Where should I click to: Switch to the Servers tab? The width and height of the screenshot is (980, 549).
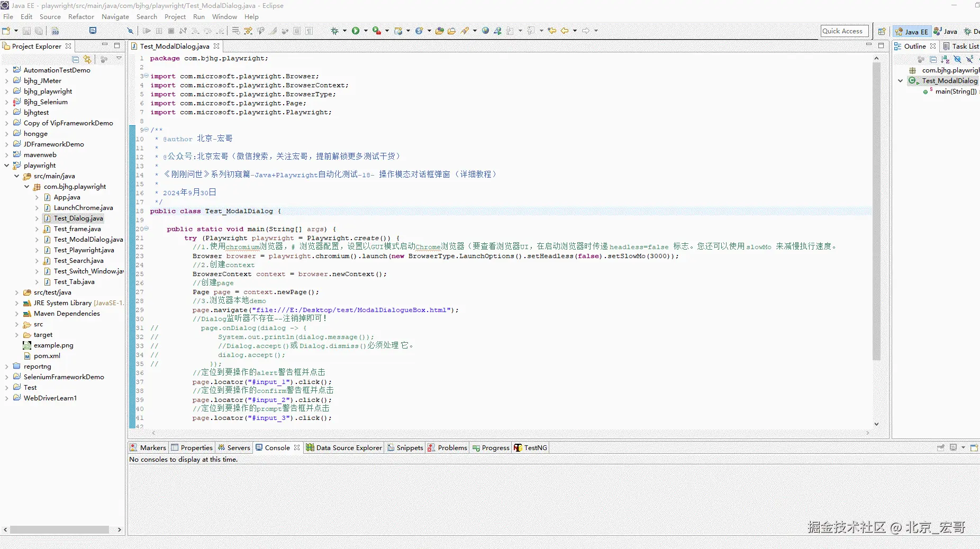point(233,447)
